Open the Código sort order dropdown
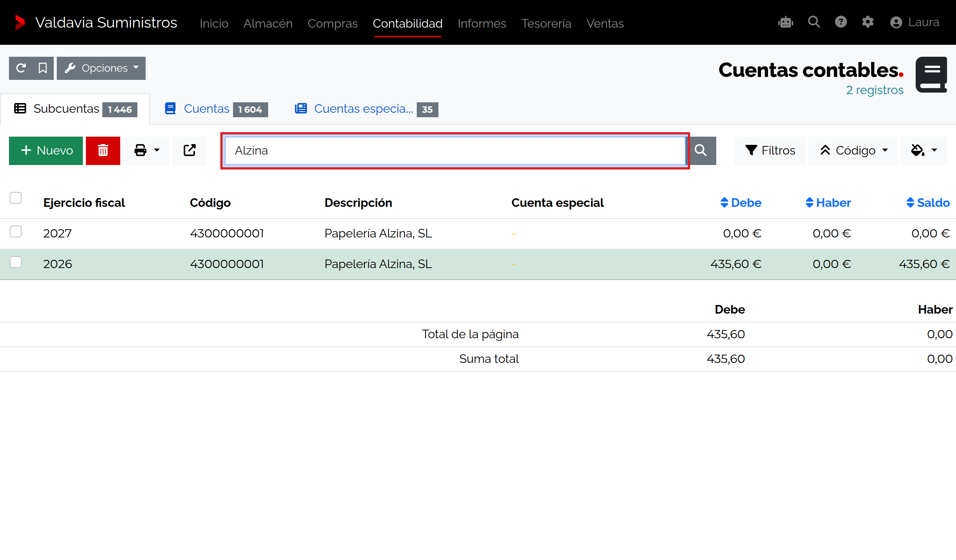The width and height of the screenshot is (956, 560). pos(853,150)
